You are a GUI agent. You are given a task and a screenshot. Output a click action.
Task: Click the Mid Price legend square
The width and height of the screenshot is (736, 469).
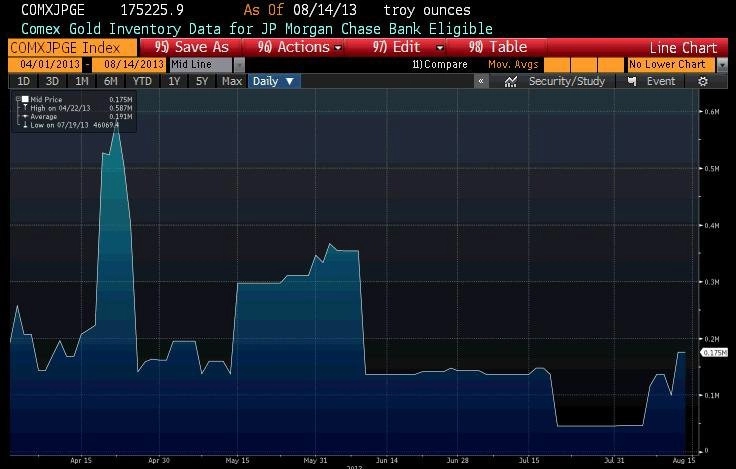(x=25, y=99)
